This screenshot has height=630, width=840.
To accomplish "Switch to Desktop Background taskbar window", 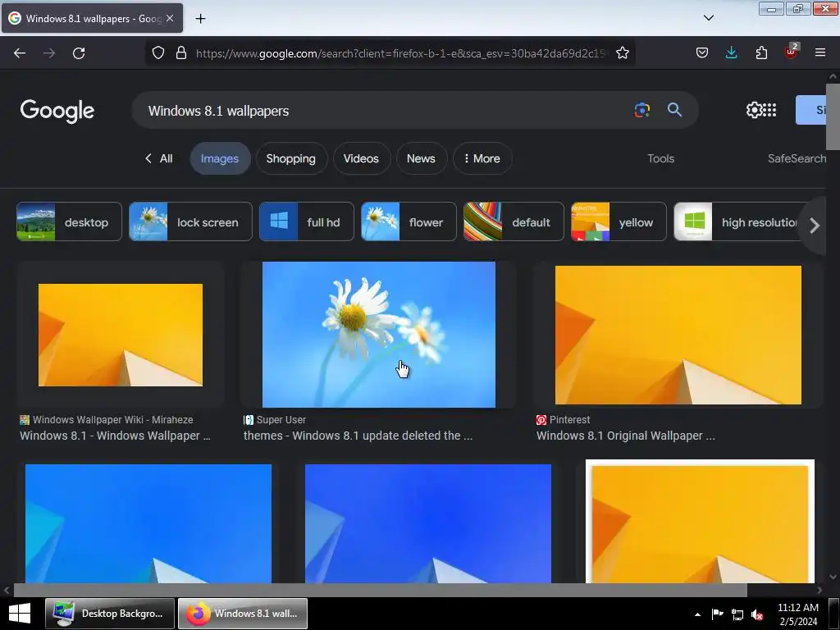I will point(110,614).
